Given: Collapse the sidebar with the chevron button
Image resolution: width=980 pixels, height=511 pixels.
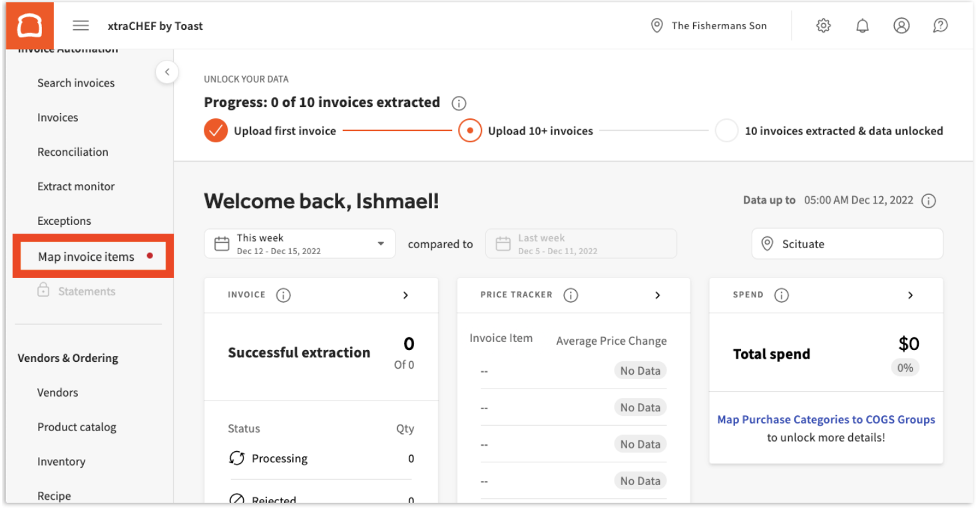Looking at the screenshot, I should (x=167, y=72).
